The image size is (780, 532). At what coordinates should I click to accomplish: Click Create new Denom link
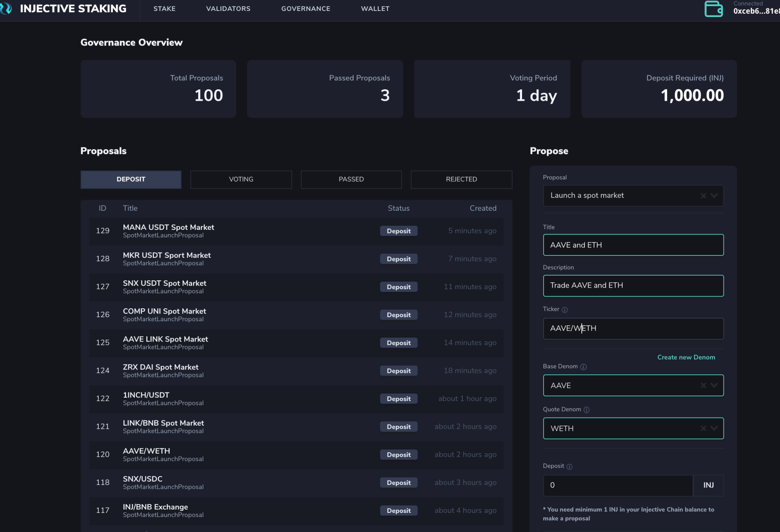686,357
